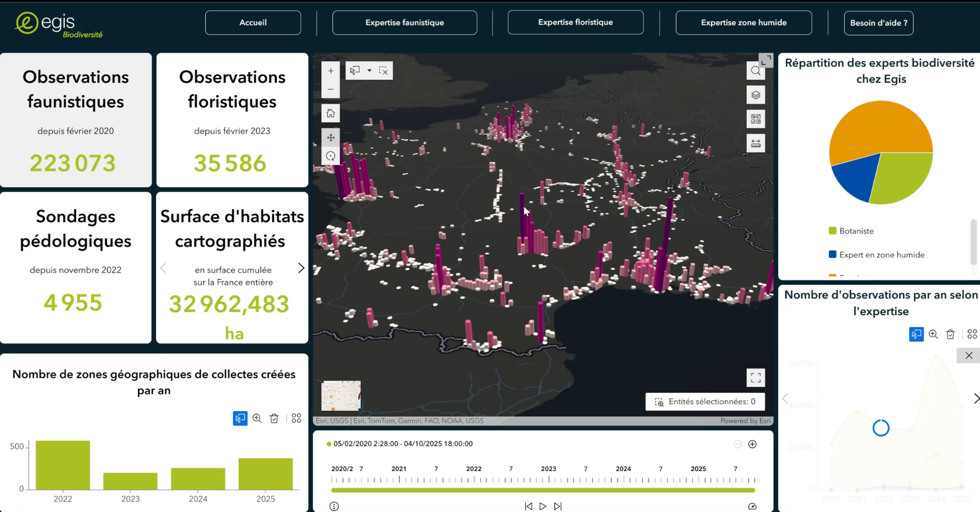The width and height of the screenshot is (980, 512).
Task: Advance to next observations chart with right chevron
Action: click(976, 399)
